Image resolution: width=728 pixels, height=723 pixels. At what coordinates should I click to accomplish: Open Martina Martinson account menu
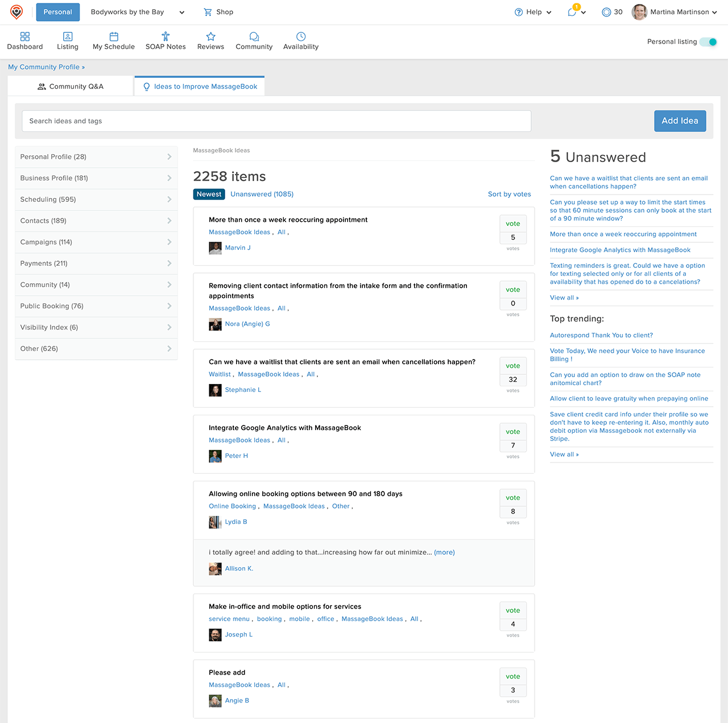pyautogui.click(x=675, y=12)
